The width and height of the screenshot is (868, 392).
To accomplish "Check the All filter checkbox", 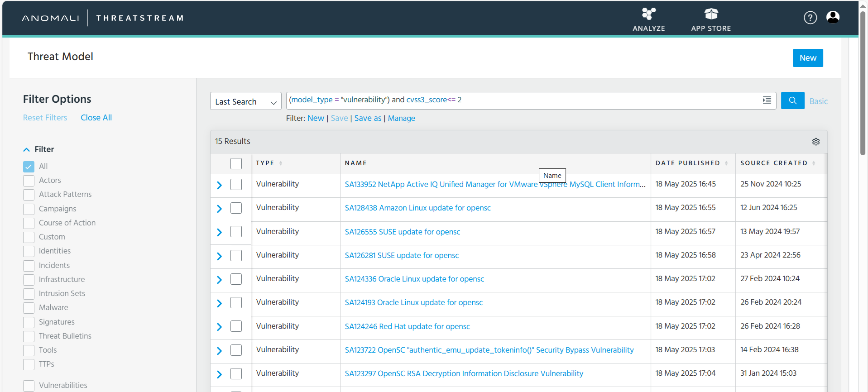I will pyautogui.click(x=29, y=167).
